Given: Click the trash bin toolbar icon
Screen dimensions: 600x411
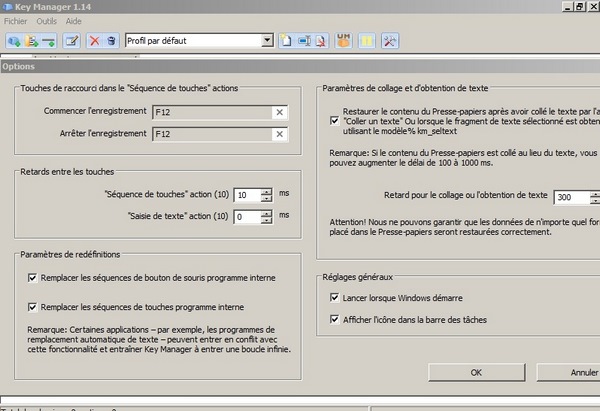Looking at the screenshot, I should (x=111, y=41).
